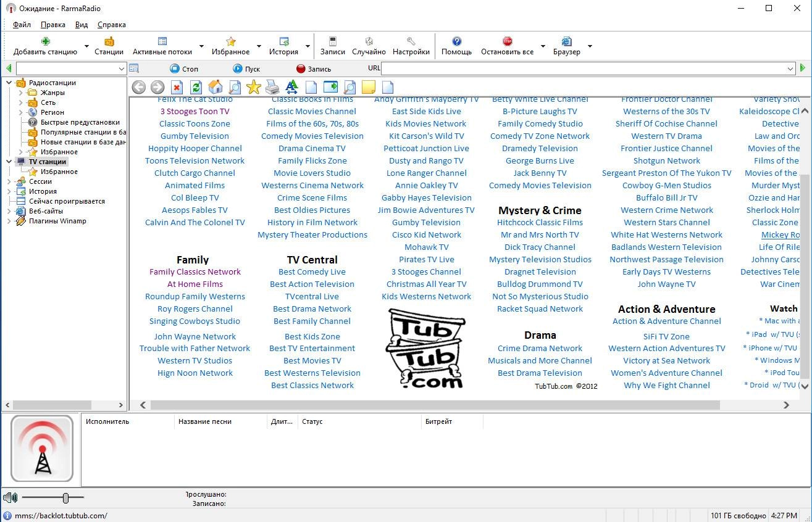This screenshot has height=522, width=812.
Task: Select Быстрые предустановки in the tree
Action: [80, 122]
